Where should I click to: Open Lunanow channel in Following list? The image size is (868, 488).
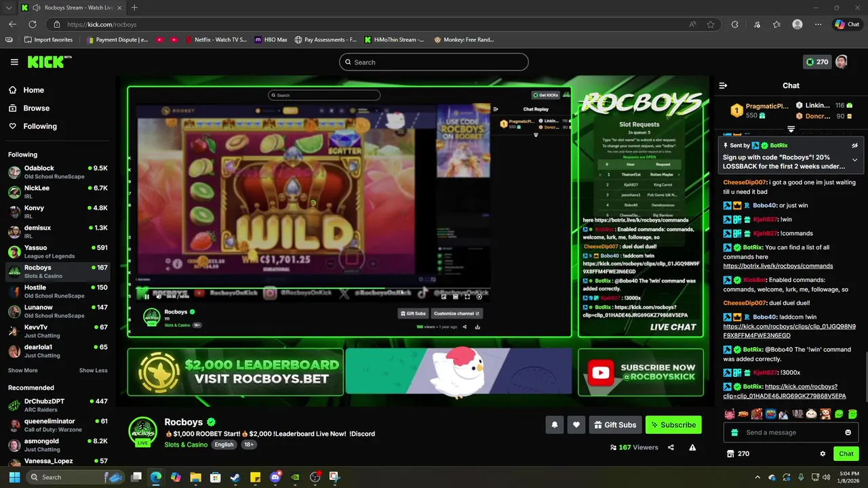coord(58,311)
